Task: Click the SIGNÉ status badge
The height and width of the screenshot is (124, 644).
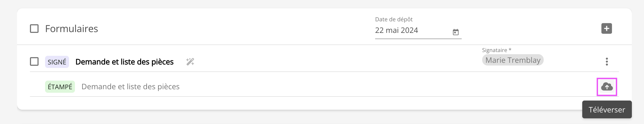Action: pos(57,62)
